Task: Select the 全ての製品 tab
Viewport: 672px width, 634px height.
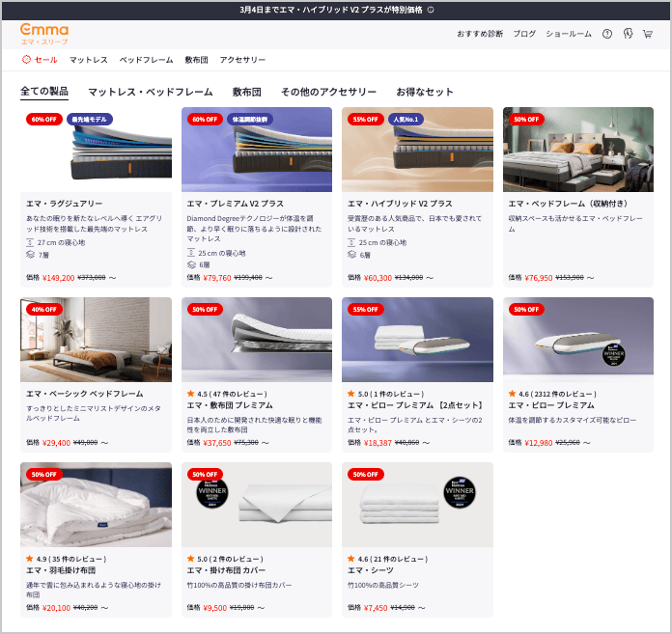Action: pos(44,92)
